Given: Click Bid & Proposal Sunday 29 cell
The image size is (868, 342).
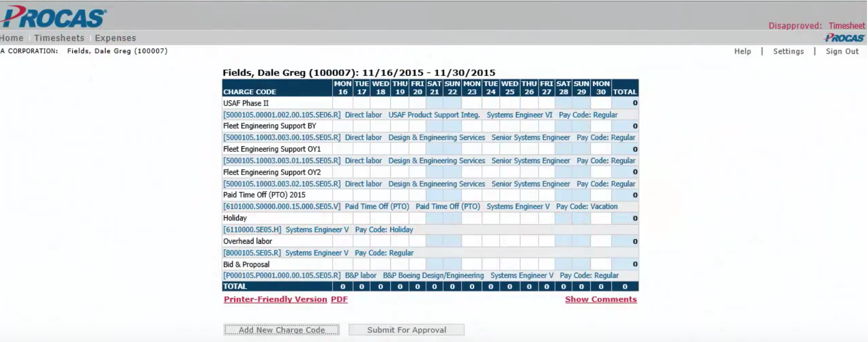Looking at the screenshot, I should click(581, 265).
